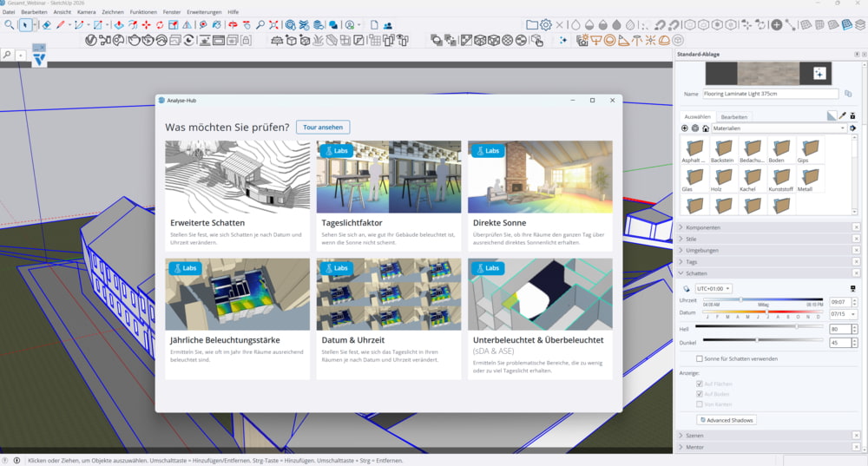Open the Materialien library dropdown
The height and width of the screenshot is (466, 868).
tap(779, 128)
